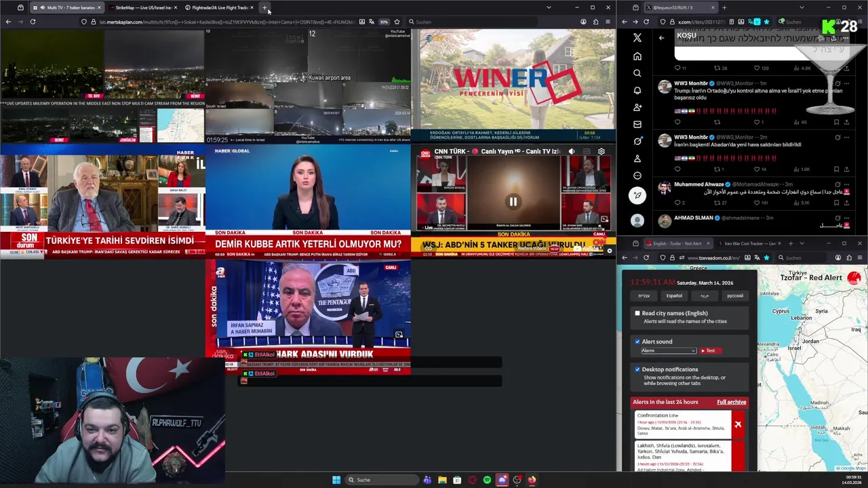Open X Notifications bell icon

637,90
